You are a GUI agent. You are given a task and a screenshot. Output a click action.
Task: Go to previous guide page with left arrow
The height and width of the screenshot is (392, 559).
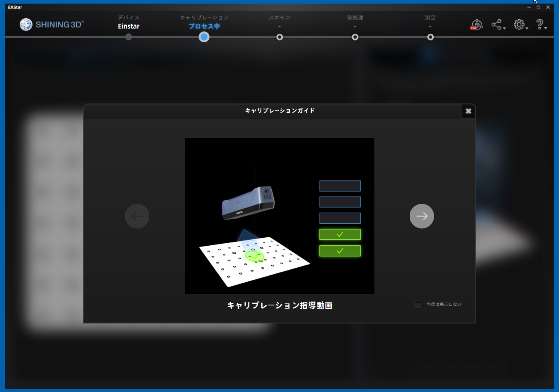[x=137, y=216]
